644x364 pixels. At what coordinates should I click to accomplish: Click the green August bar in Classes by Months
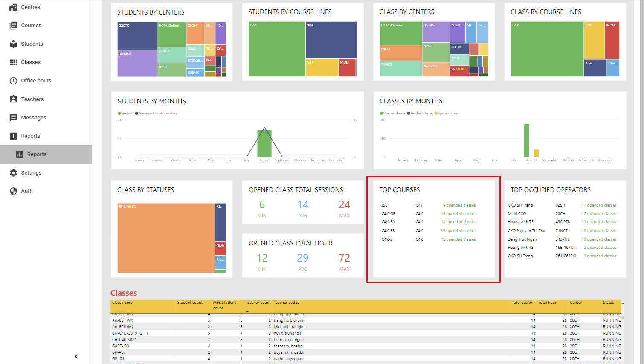527,140
